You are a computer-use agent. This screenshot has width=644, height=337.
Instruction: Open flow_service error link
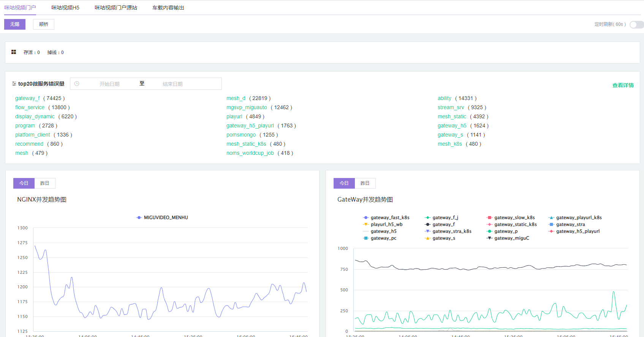click(x=30, y=107)
